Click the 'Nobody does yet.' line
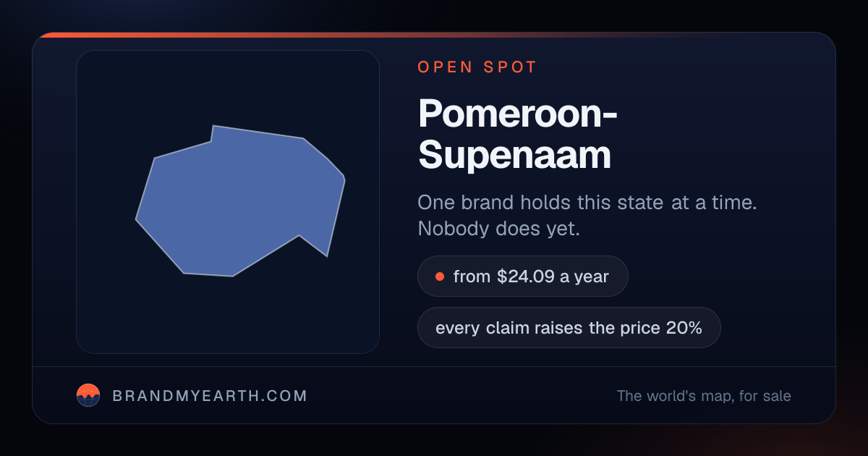Image resolution: width=868 pixels, height=456 pixels. (499, 228)
